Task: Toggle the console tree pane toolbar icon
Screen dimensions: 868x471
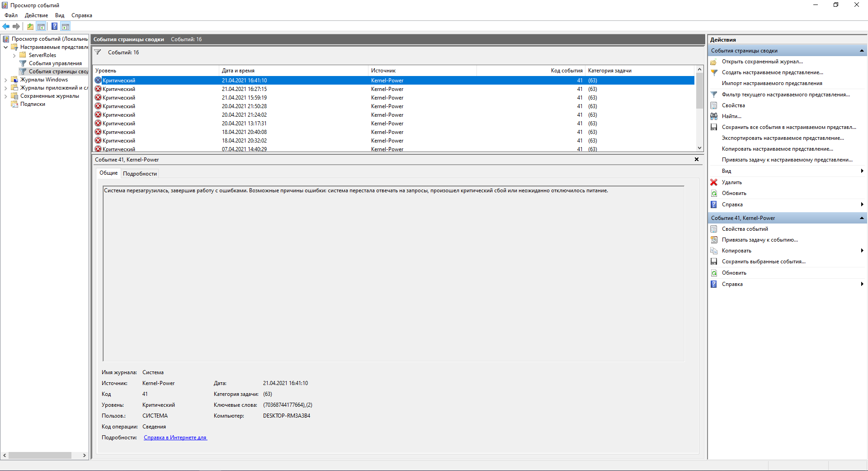Action: 41,26
